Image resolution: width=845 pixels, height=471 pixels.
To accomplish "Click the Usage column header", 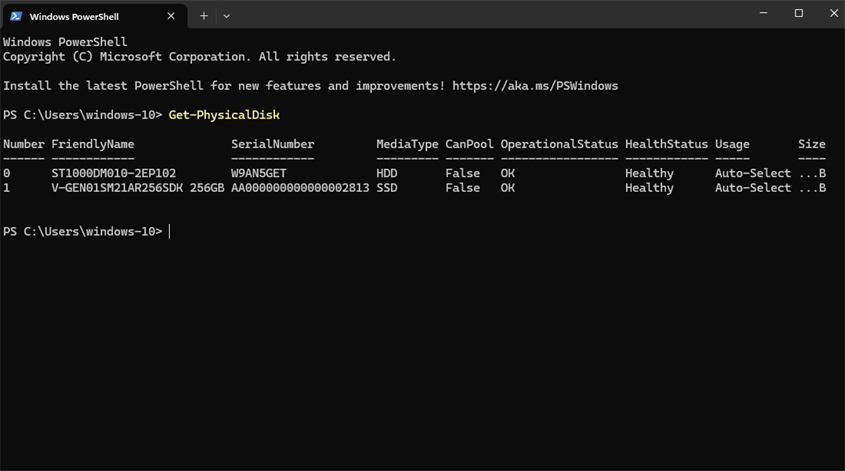I will tap(732, 144).
